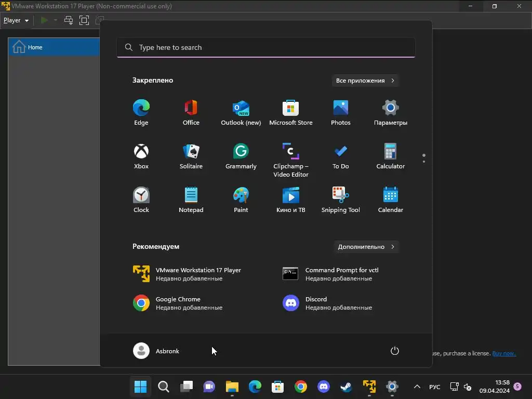This screenshot has width=532, height=399.
Task: Open the power options arrow beside play button
Action: [x=56, y=20]
